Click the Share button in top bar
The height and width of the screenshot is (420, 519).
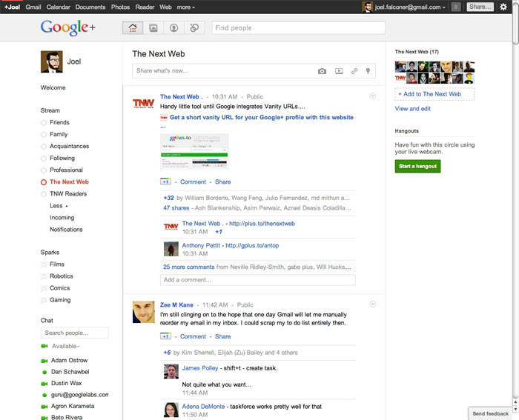[x=480, y=7]
